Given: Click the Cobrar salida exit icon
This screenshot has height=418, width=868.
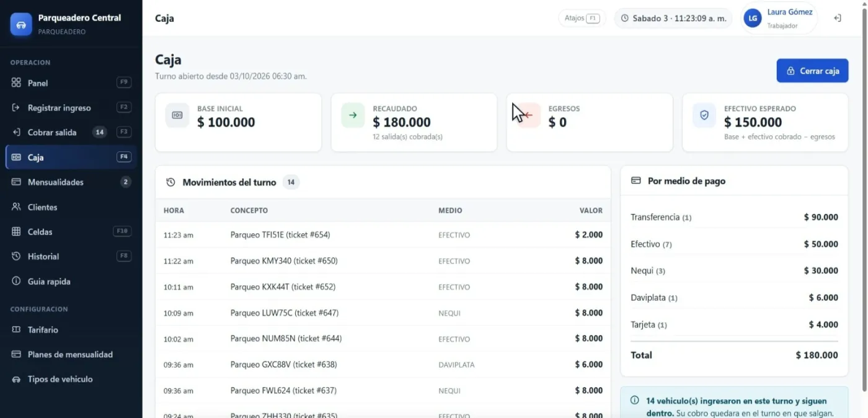Looking at the screenshot, I should [16, 133].
